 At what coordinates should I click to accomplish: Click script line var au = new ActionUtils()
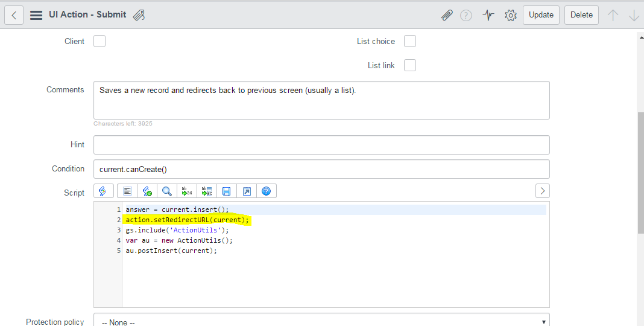pyautogui.click(x=179, y=240)
